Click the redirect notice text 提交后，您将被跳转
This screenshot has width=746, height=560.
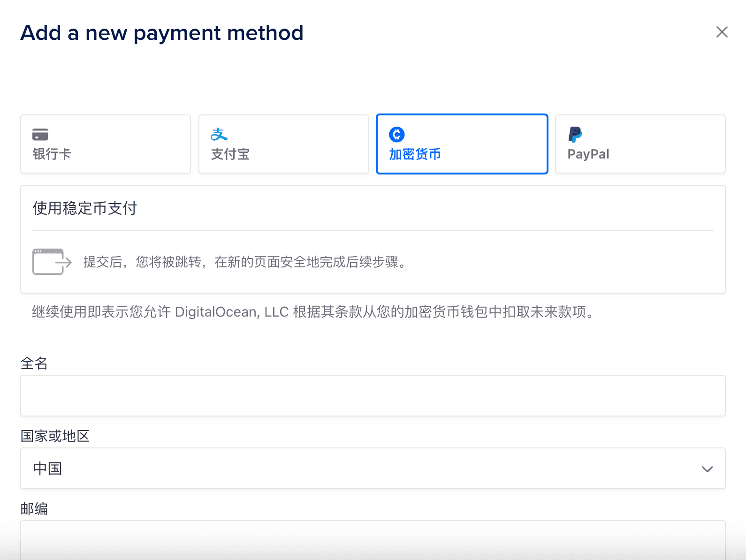tap(244, 262)
